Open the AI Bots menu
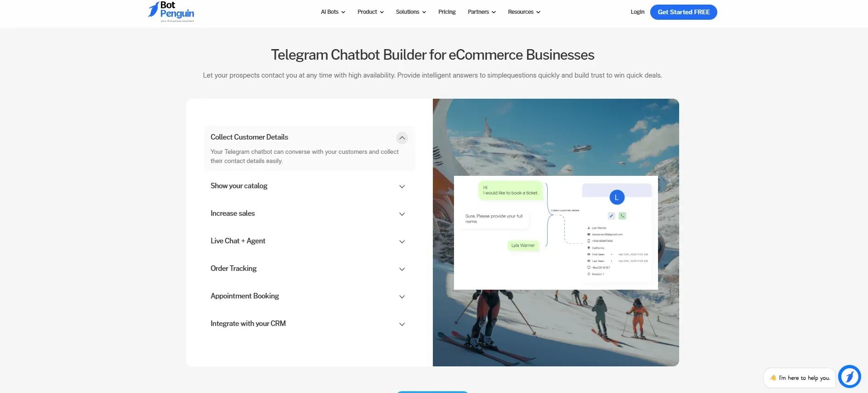This screenshot has height=393, width=868. point(333,12)
